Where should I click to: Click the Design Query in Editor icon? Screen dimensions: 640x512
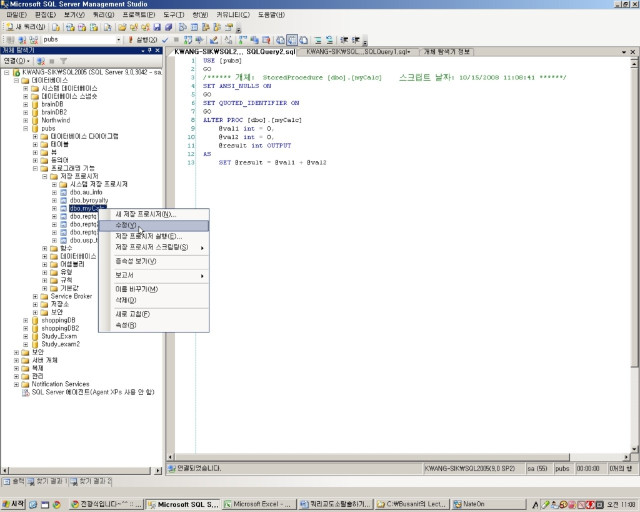213,40
